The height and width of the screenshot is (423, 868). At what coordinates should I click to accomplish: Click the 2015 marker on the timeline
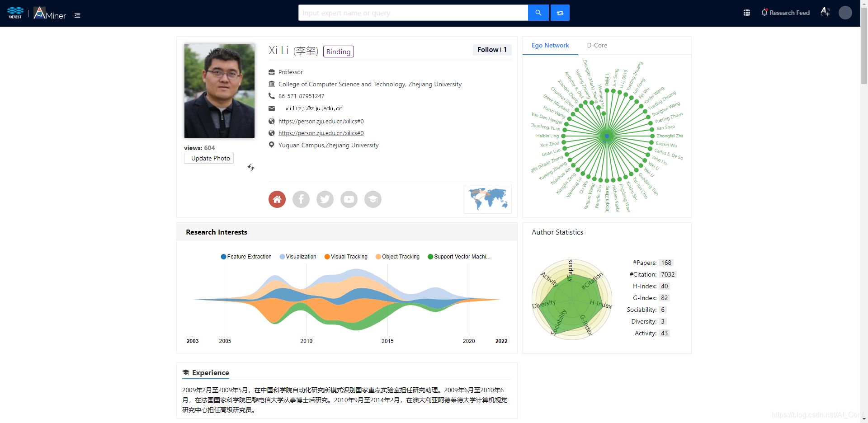(387, 341)
